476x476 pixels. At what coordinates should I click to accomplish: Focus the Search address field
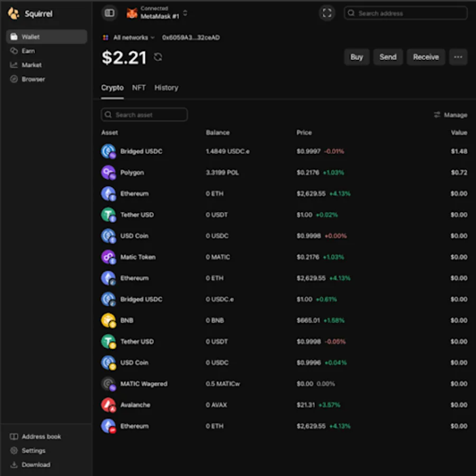[x=406, y=13]
